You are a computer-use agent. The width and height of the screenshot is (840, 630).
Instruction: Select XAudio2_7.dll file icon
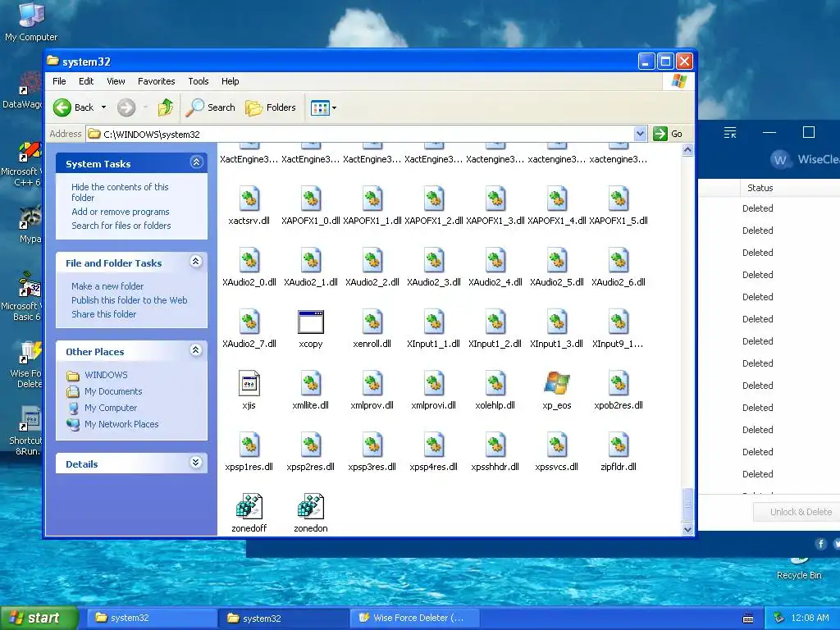click(x=249, y=322)
